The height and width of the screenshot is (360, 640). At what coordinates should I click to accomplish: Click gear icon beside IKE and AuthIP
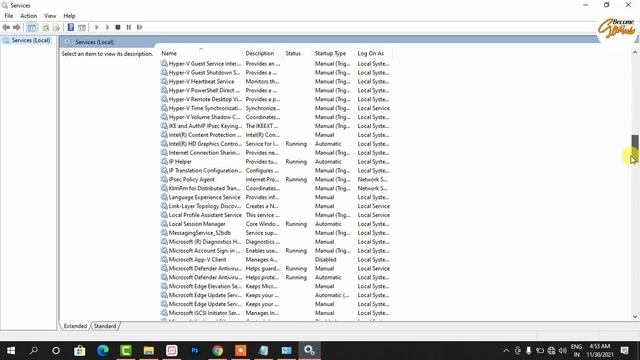coord(164,126)
